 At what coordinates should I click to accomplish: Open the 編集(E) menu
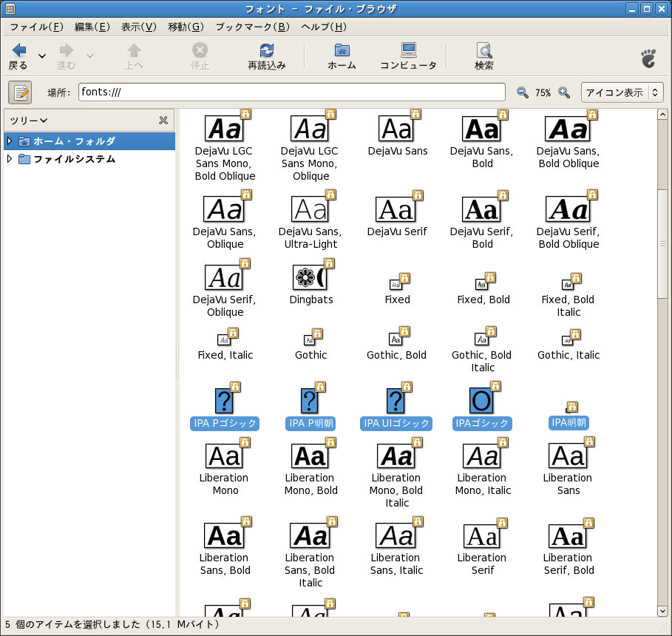92,27
